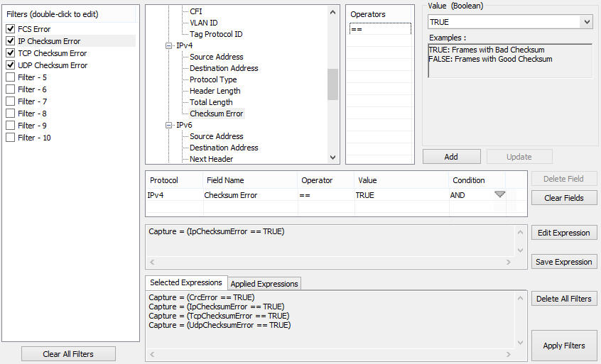Image resolution: width=601 pixels, height=364 pixels.
Task: Tick the Filter - 10 checkbox
Action: [x=11, y=138]
